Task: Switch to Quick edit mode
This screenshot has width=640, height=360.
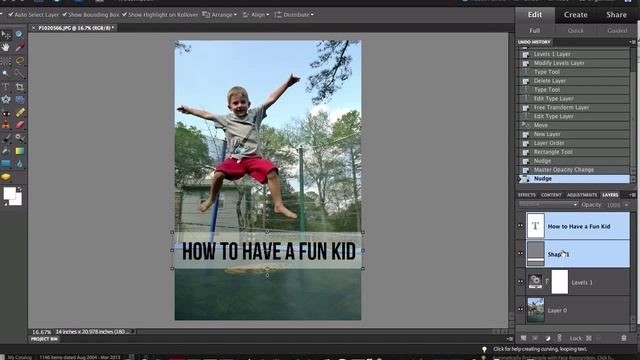Action: click(x=575, y=31)
